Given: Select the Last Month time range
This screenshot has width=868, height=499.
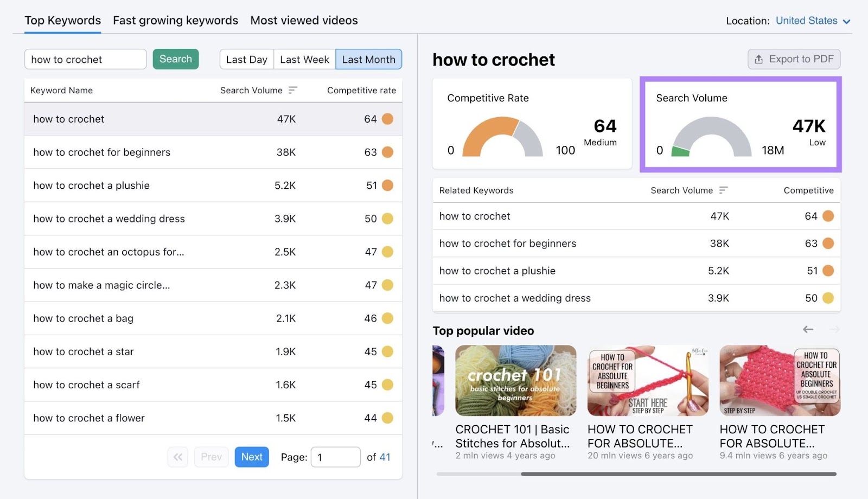Looking at the screenshot, I should (368, 59).
